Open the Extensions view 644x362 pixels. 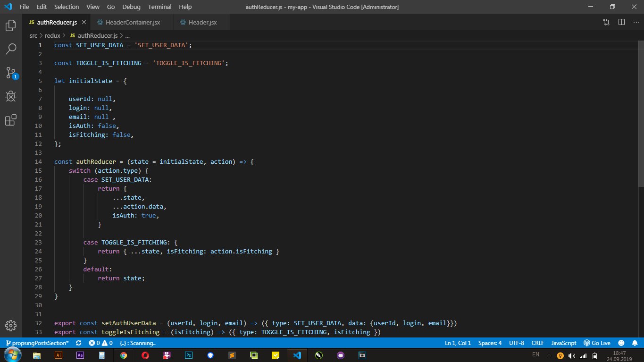[11, 120]
